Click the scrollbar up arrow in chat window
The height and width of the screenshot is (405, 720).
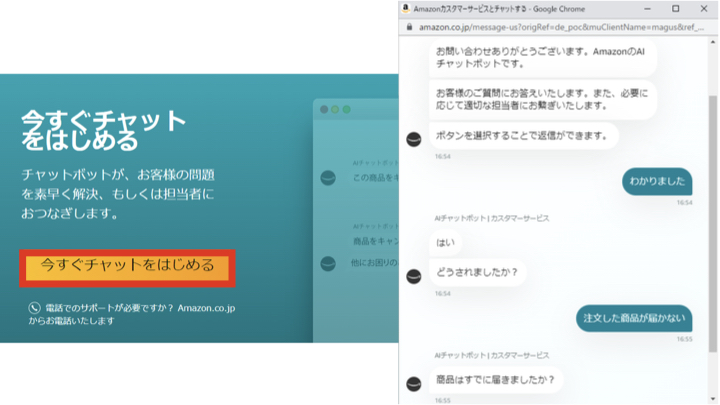[713, 42]
